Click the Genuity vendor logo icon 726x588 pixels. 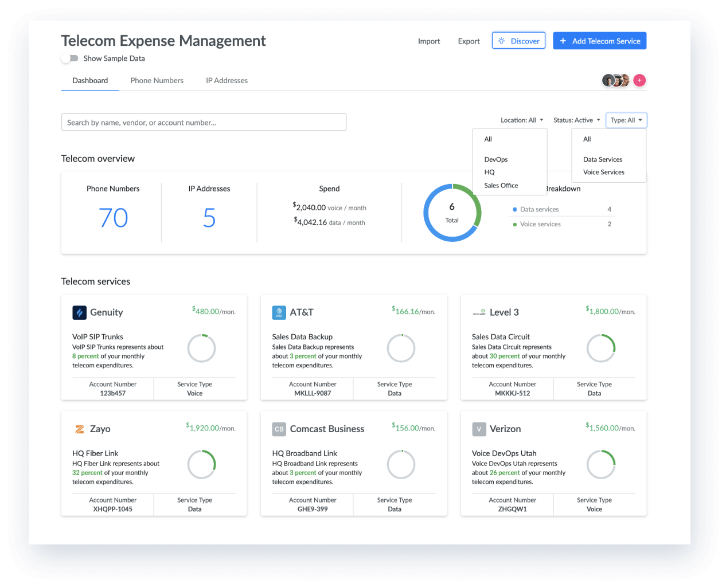(79, 312)
